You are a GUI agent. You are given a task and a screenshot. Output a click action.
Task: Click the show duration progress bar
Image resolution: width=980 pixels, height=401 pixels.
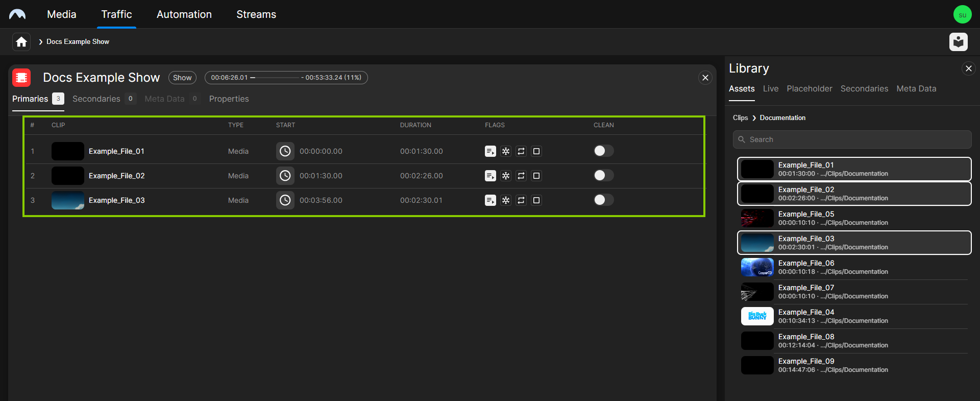tap(286, 78)
